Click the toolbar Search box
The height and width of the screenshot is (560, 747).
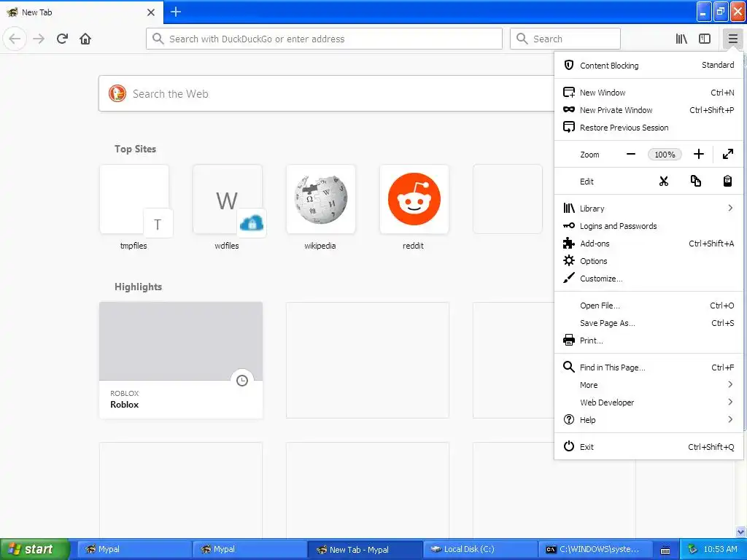(565, 39)
